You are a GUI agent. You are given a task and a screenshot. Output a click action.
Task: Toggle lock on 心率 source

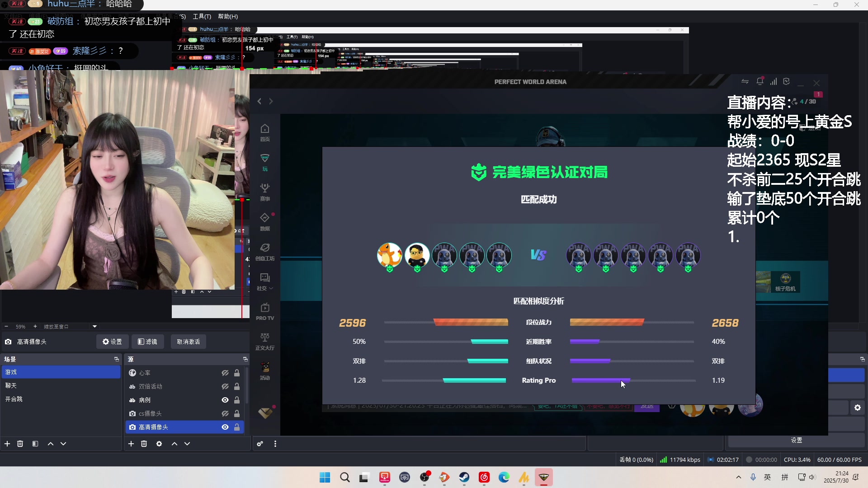tap(237, 373)
